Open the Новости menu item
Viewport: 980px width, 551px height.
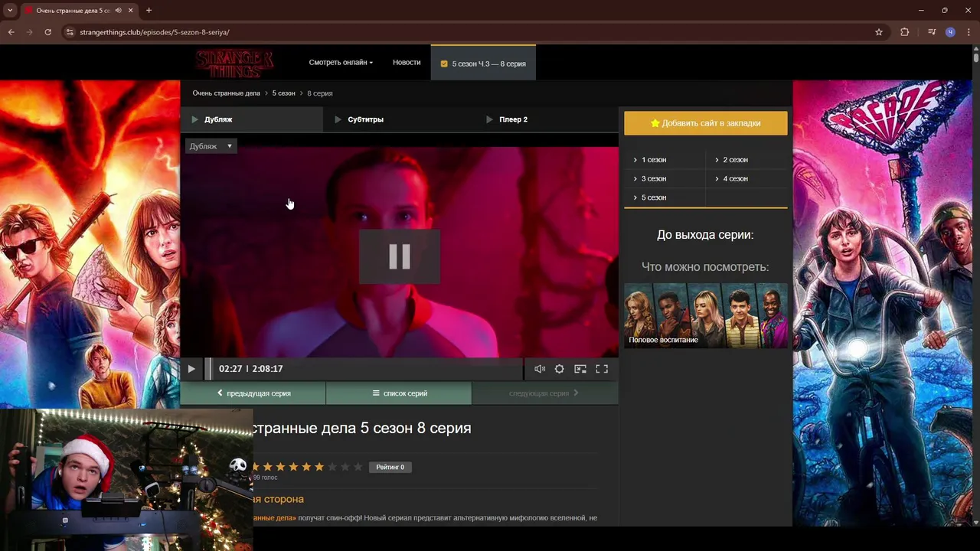click(x=407, y=62)
